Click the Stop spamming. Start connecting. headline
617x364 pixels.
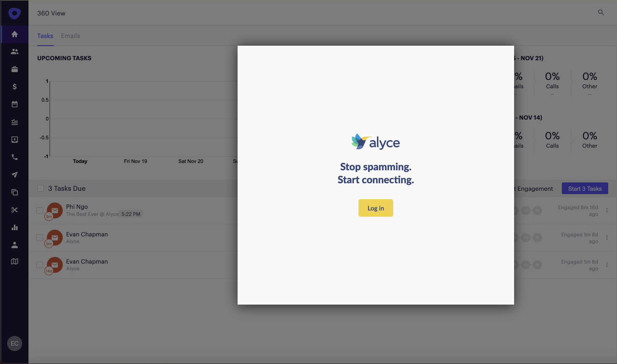[x=376, y=173]
